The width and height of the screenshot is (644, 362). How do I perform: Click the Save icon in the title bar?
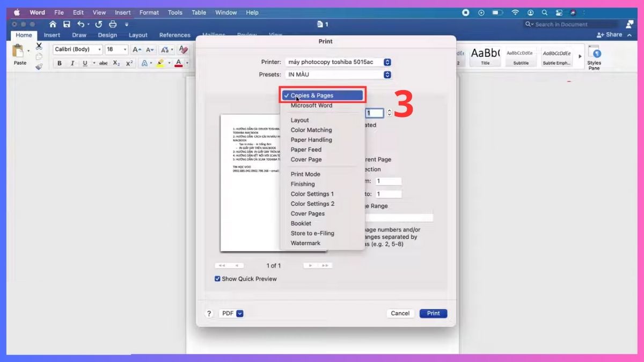pos(67,24)
